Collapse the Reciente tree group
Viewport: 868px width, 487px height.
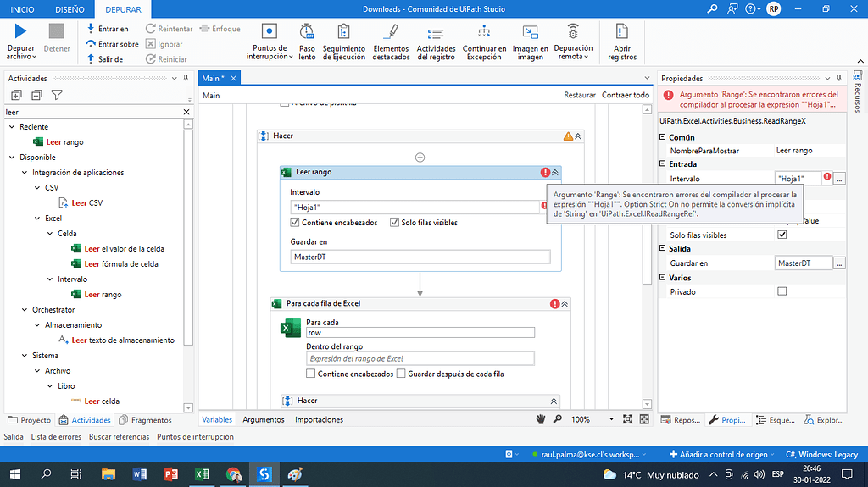click(x=12, y=127)
